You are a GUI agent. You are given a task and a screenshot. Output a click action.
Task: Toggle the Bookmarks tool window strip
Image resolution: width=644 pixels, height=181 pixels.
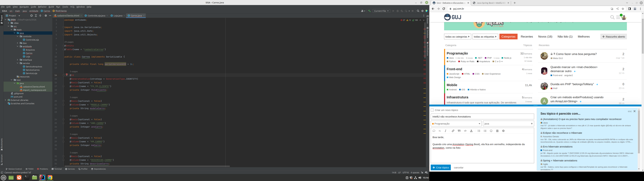2,144
